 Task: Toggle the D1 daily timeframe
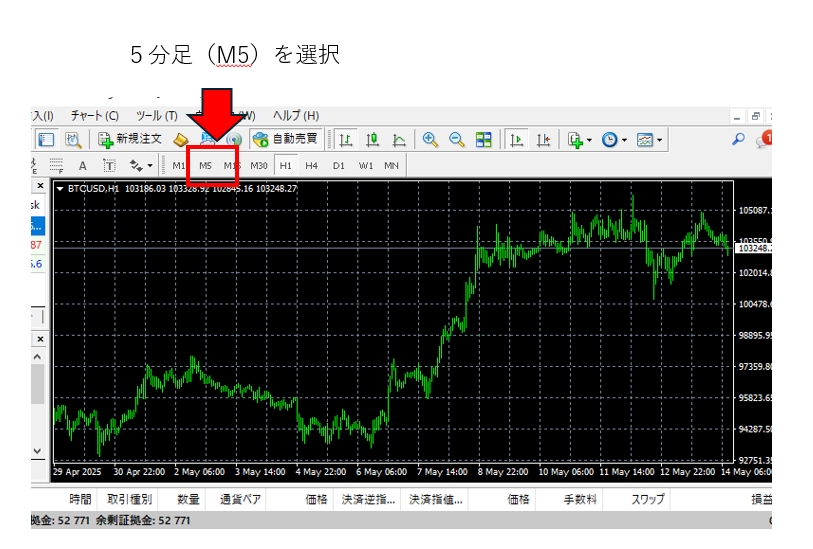click(339, 165)
